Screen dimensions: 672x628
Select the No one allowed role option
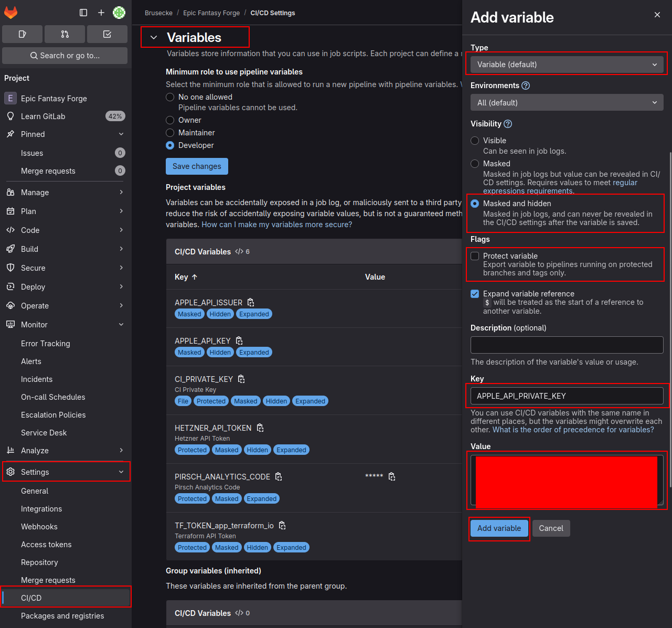pos(170,97)
